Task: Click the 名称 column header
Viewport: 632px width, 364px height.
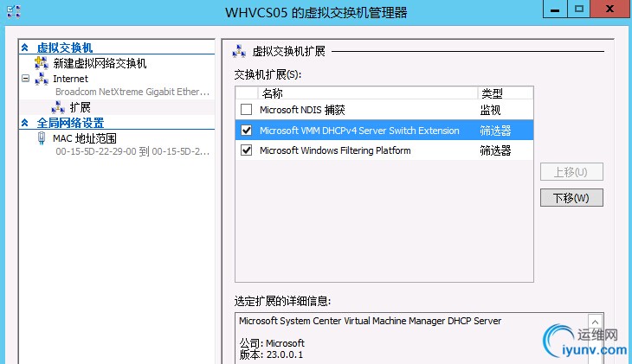Action: coord(368,93)
